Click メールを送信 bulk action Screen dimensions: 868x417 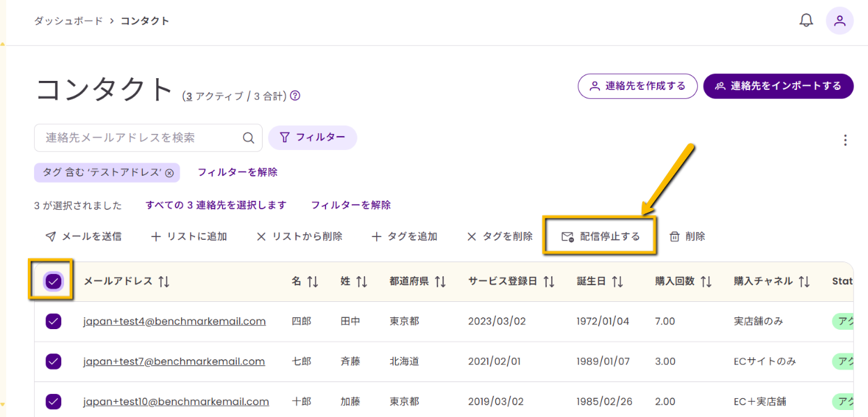point(83,236)
